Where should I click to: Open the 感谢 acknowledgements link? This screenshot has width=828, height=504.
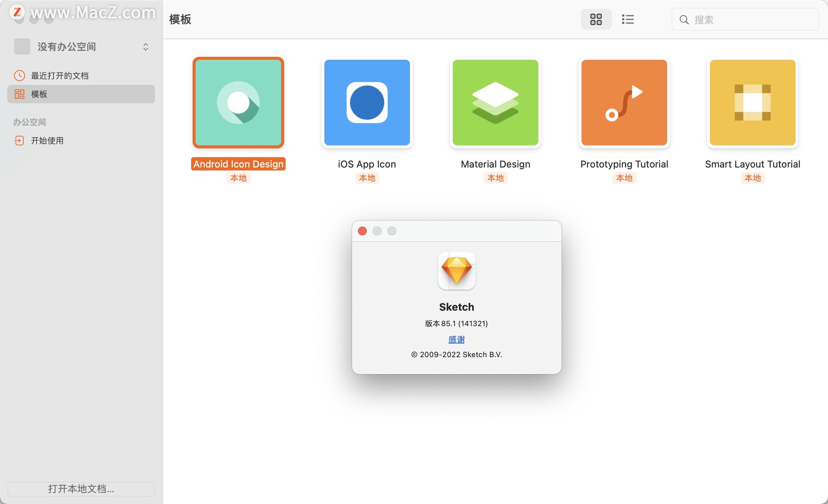pyautogui.click(x=457, y=339)
